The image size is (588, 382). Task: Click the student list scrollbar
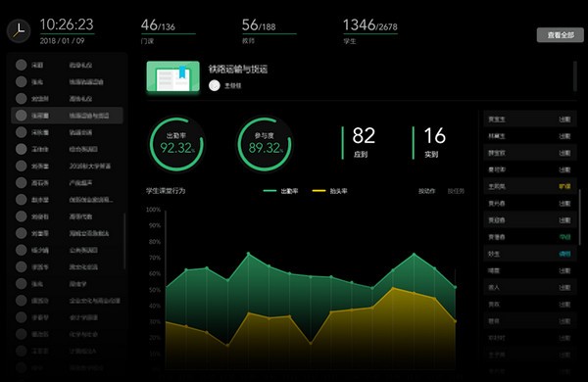(x=580, y=217)
